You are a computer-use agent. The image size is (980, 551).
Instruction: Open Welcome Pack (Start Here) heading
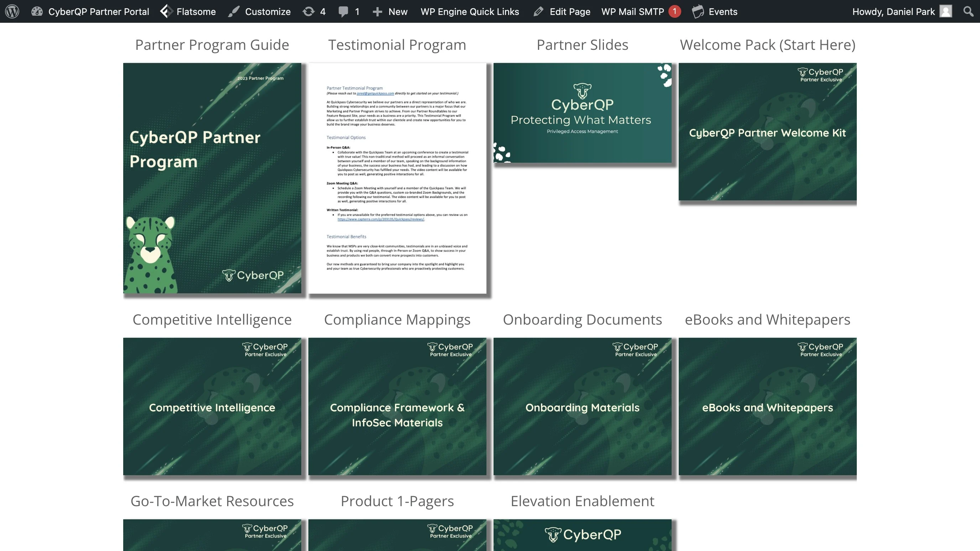click(x=767, y=45)
